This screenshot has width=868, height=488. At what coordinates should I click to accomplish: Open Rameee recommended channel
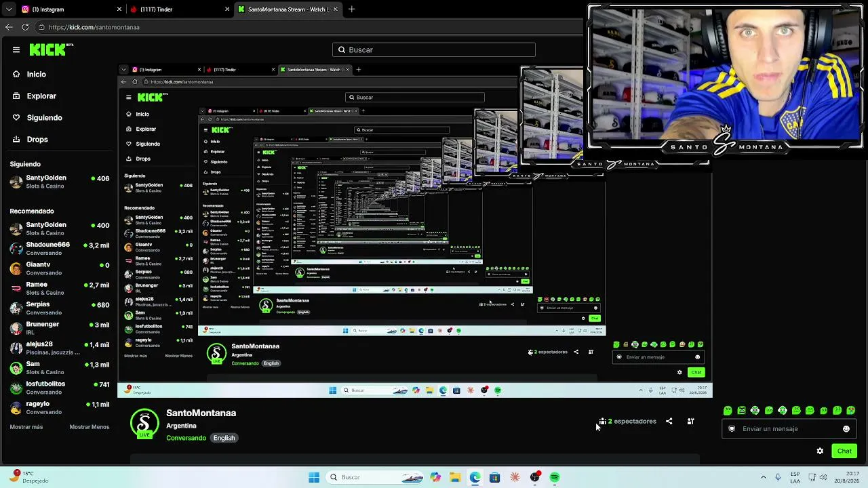coord(59,289)
